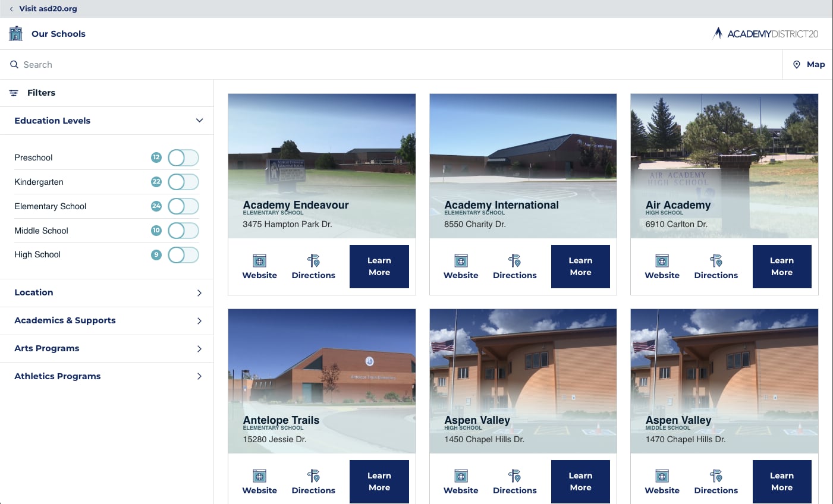The width and height of the screenshot is (833, 504).
Task: Learn More about Antelope Trails
Action: pyautogui.click(x=379, y=481)
